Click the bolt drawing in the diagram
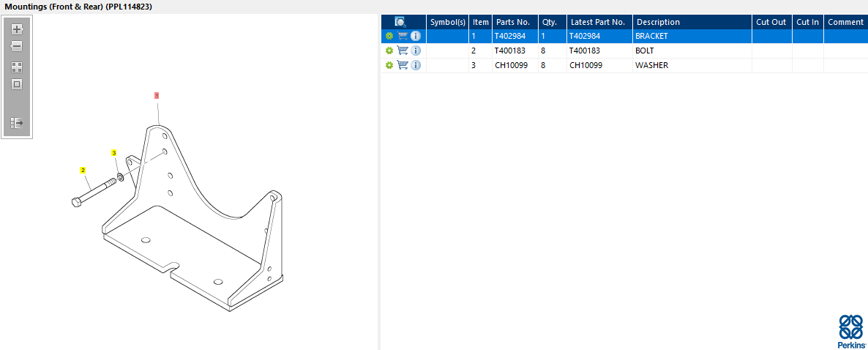The image size is (868, 350). (x=94, y=192)
